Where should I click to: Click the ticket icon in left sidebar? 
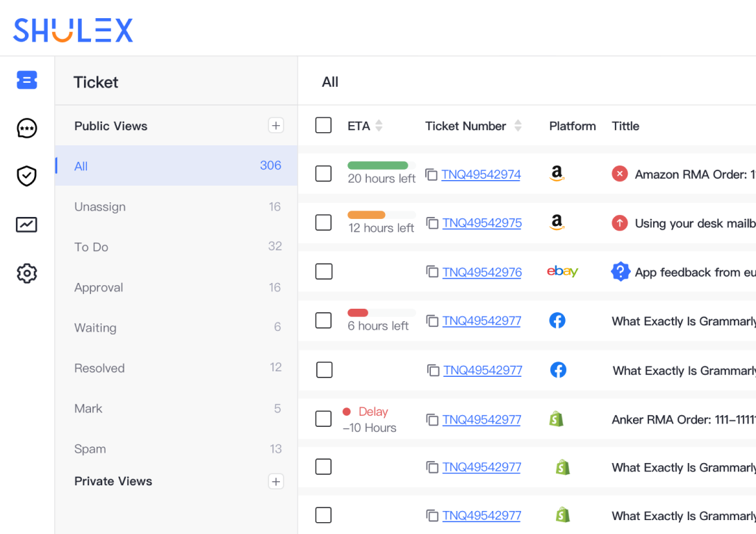[x=26, y=80]
